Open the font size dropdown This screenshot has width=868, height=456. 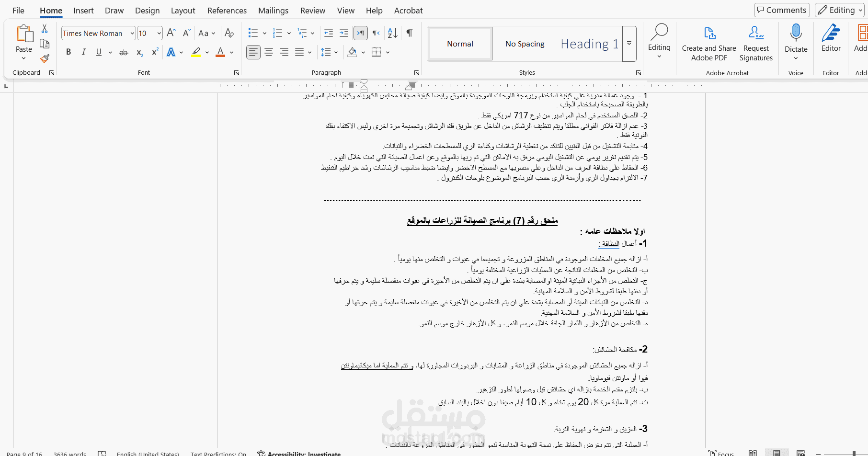159,33
